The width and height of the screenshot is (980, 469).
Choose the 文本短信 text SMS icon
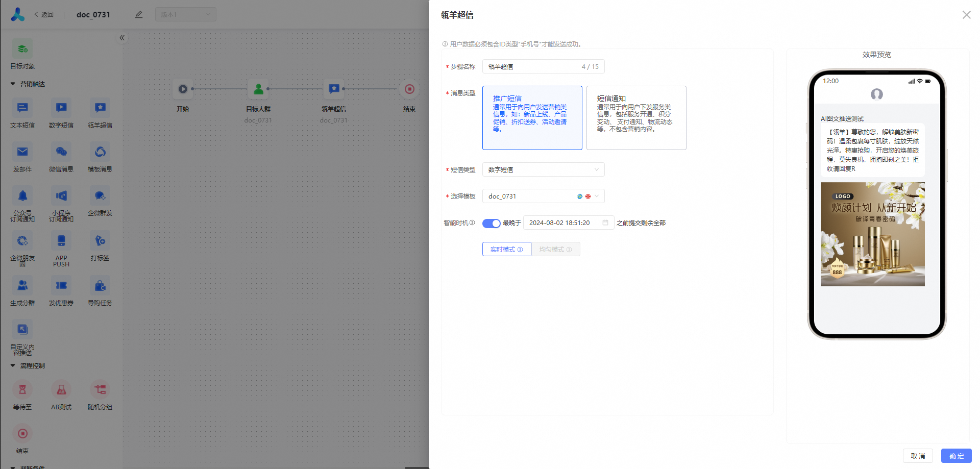(22, 108)
